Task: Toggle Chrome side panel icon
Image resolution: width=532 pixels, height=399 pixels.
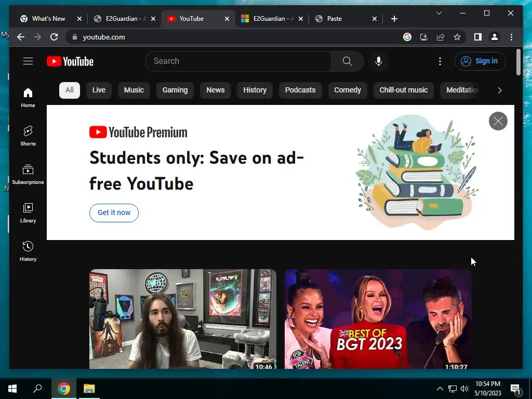Action: 478,37
